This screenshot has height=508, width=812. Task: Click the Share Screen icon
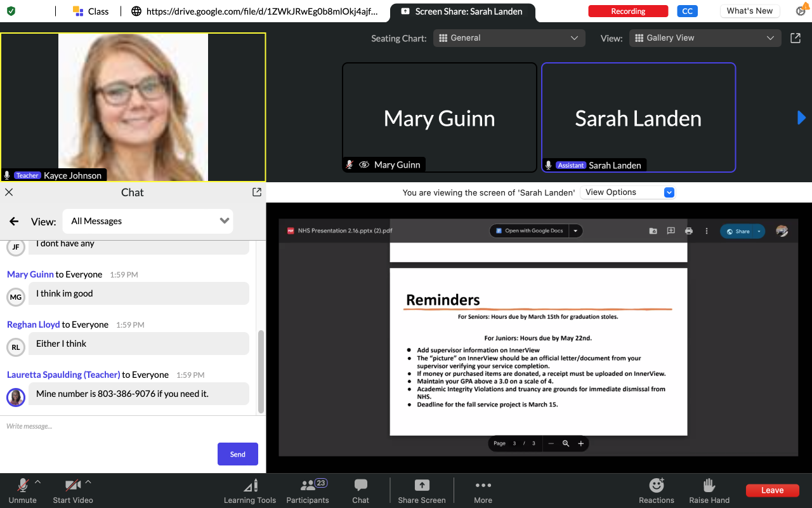(x=422, y=486)
